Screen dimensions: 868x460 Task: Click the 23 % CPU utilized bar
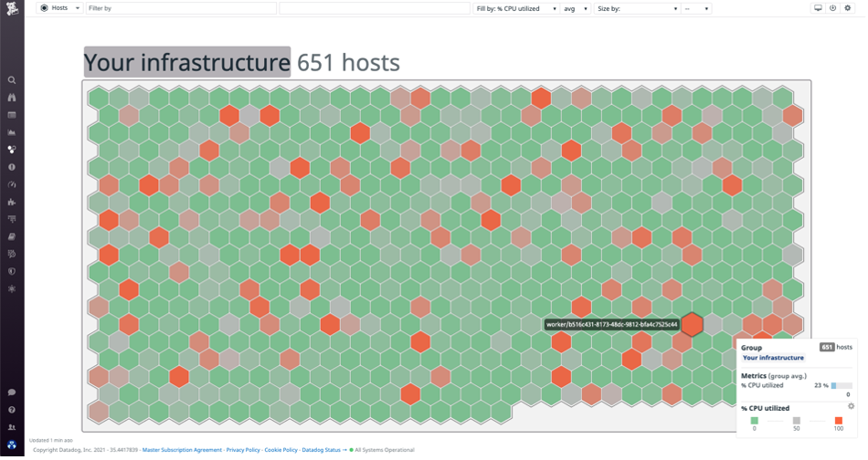pyautogui.click(x=842, y=386)
